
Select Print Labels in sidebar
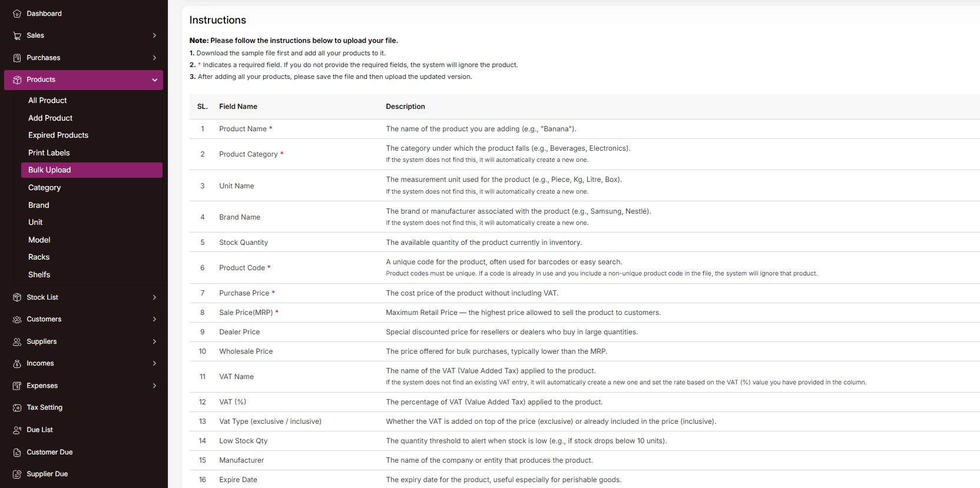(x=49, y=153)
